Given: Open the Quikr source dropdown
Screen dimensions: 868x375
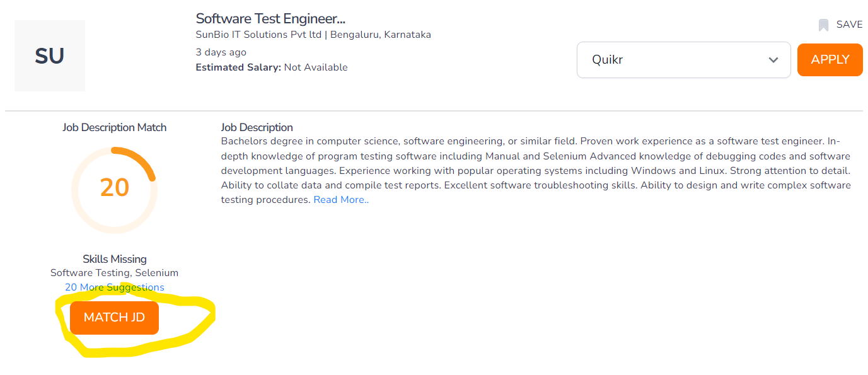Looking at the screenshot, I should (x=683, y=60).
